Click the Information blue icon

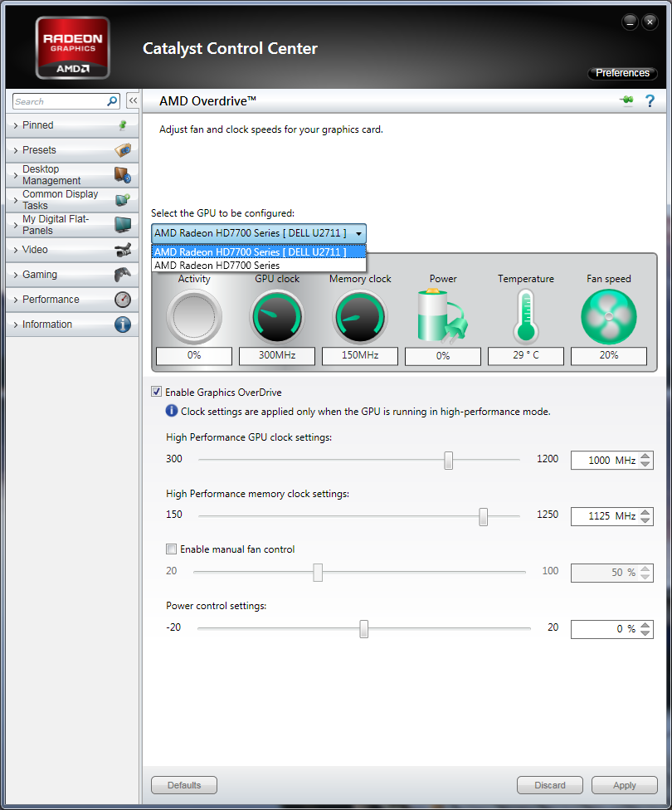123,324
